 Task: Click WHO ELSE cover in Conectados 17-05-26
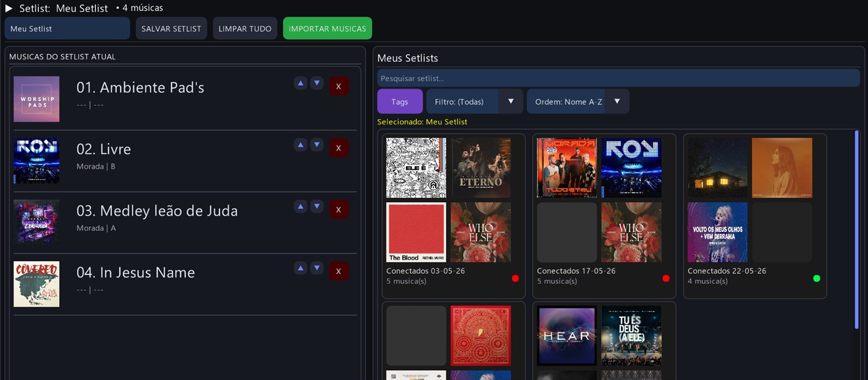coord(632,232)
